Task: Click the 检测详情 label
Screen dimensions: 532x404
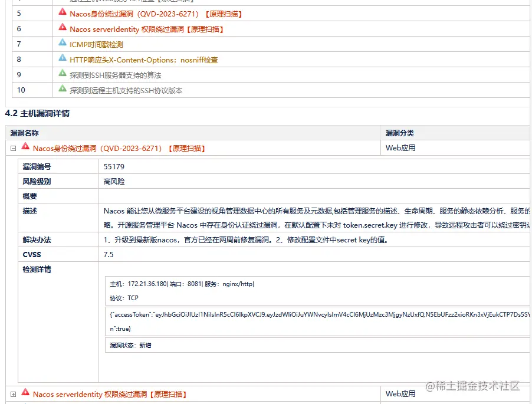Action: coord(37,270)
